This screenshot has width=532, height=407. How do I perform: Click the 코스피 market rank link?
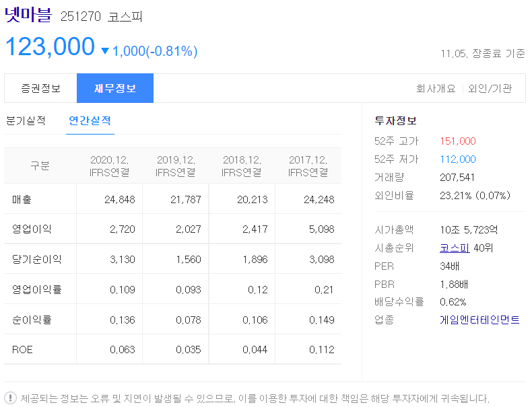[x=455, y=248]
